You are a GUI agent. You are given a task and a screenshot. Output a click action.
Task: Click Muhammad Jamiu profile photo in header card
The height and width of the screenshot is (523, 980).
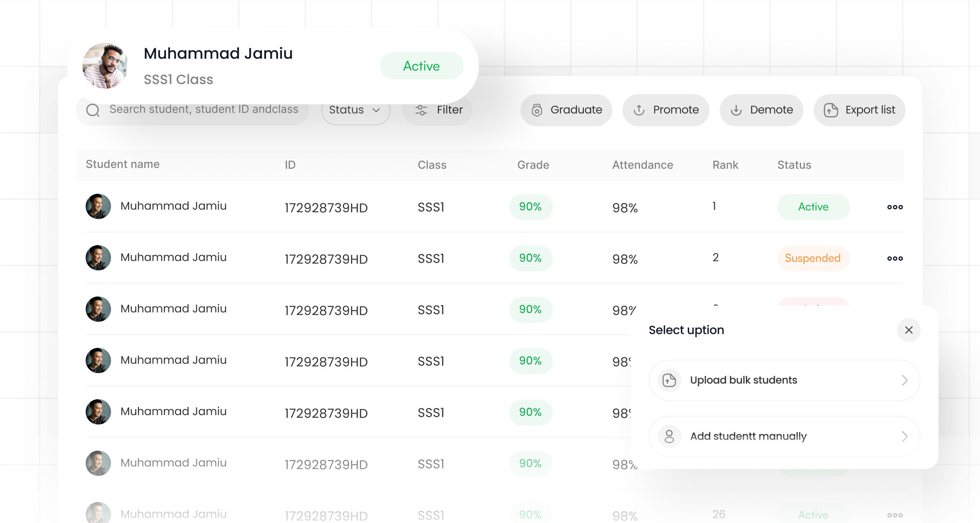[x=105, y=66]
